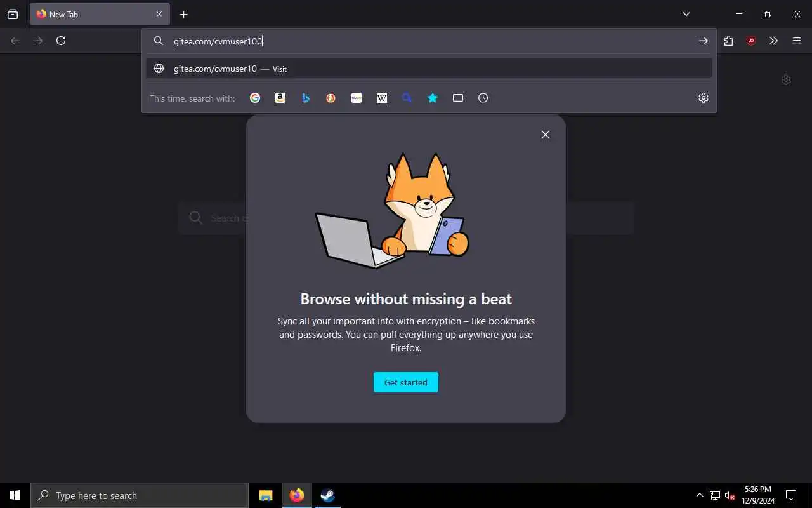Viewport: 812px width, 508px height.
Task: Open search settings gear in URL dropdown
Action: click(x=704, y=98)
